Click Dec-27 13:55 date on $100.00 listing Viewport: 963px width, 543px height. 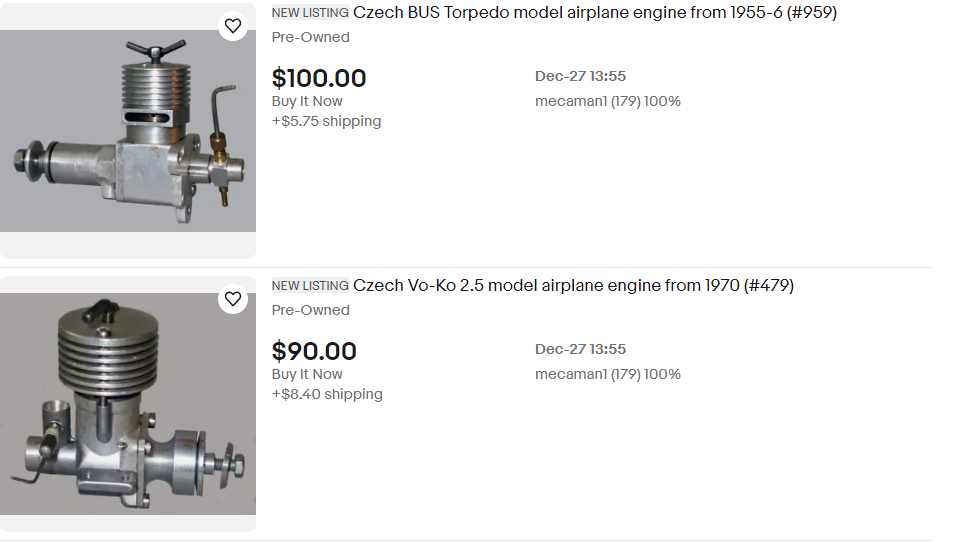580,76
